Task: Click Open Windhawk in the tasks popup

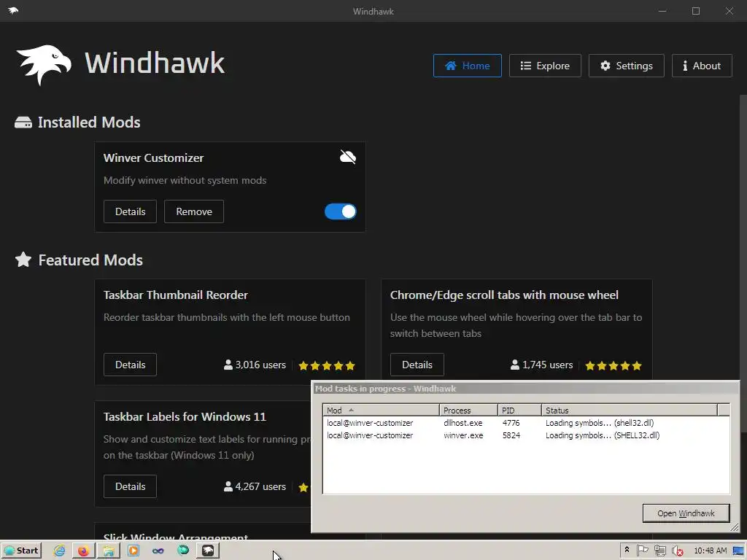Action: [686, 513]
